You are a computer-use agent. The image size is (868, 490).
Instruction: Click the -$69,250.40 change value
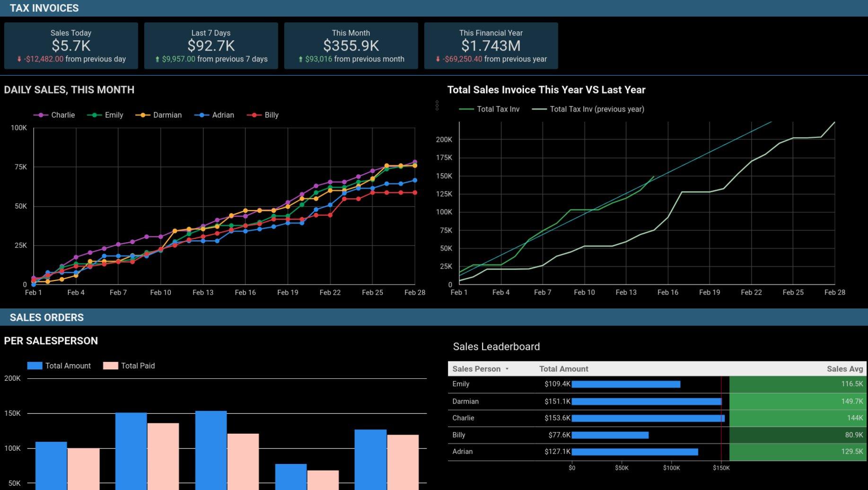pos(462,59)
